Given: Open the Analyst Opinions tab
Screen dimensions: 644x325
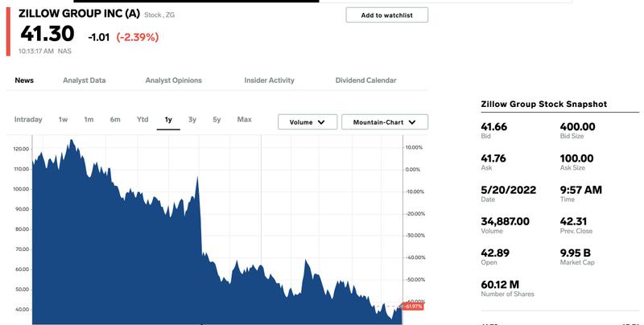Looking at the screenshot, I should click(x=173, y=80).
